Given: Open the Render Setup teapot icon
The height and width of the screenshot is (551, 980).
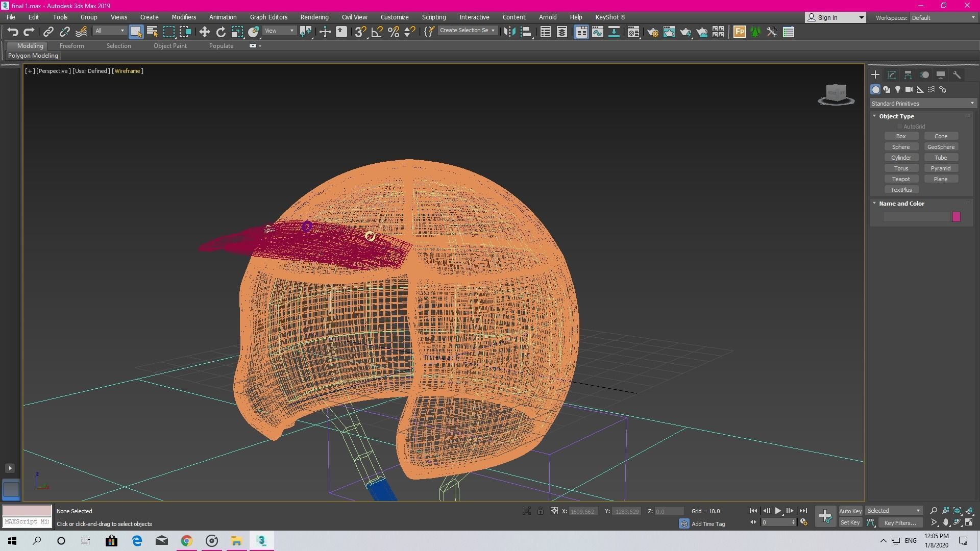Looking at the screenshot, I should tap(652, 32).
